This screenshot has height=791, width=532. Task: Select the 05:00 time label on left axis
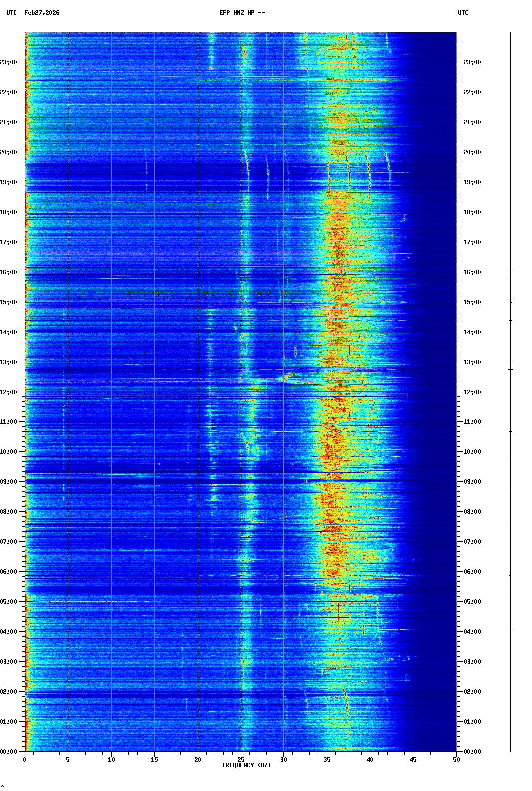click(x=9, y=602)
